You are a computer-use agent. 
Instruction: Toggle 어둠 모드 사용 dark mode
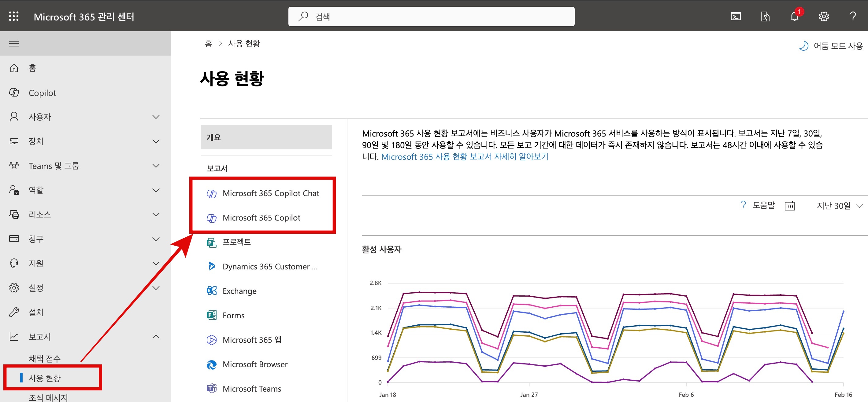831,46
